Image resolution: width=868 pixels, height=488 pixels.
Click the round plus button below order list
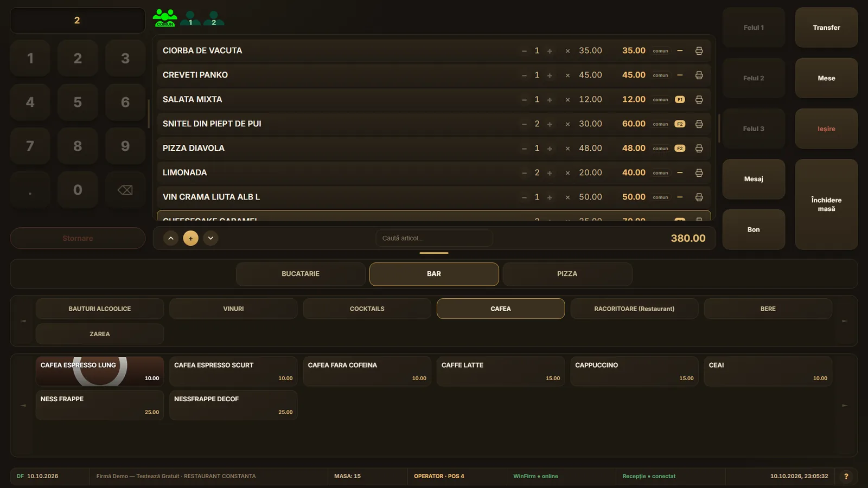[190, 238]
